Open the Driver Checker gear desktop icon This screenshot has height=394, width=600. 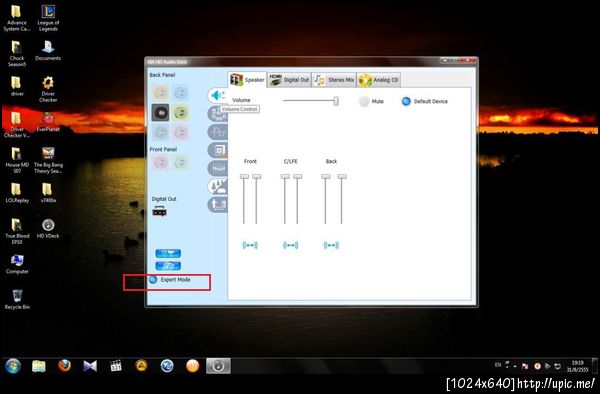[x=48, y=89]
